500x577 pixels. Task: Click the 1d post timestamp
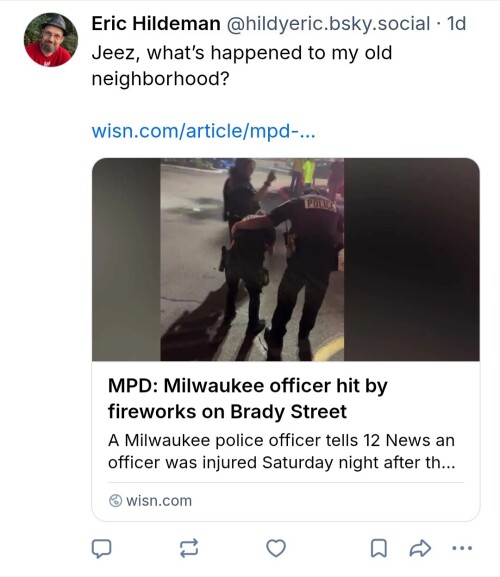[456, 24]
